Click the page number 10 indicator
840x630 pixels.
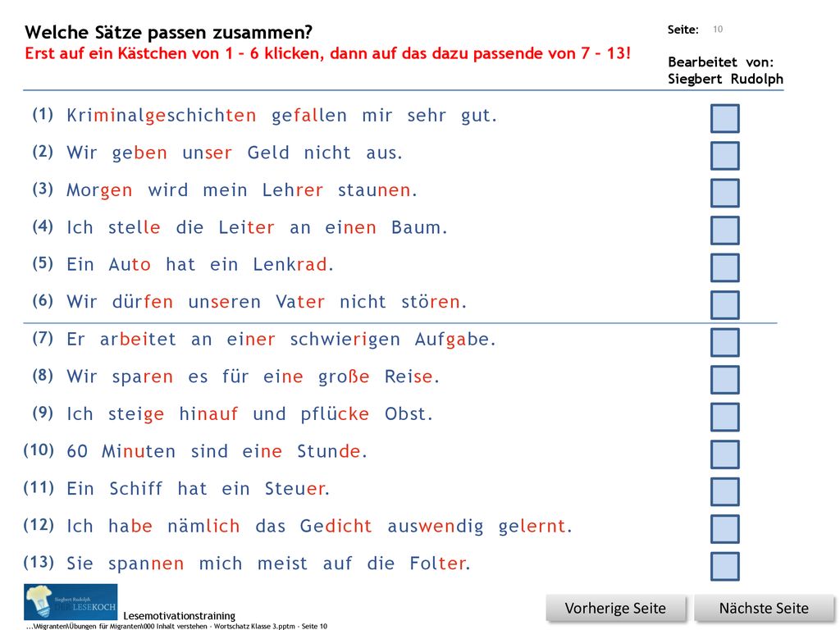point(718,30)
